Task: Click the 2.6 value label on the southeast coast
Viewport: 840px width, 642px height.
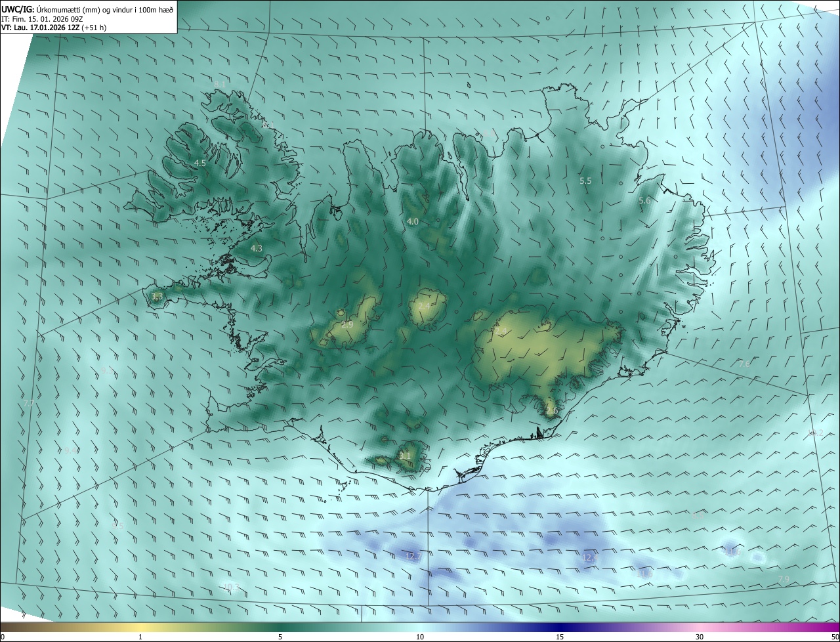Action: click(x=552, y=411)
